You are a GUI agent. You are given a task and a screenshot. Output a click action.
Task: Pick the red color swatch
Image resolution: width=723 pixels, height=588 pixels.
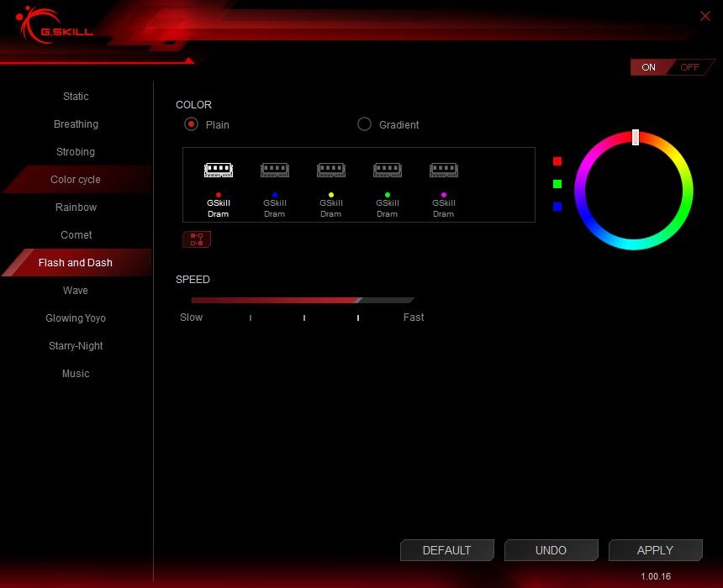point(557,160)
